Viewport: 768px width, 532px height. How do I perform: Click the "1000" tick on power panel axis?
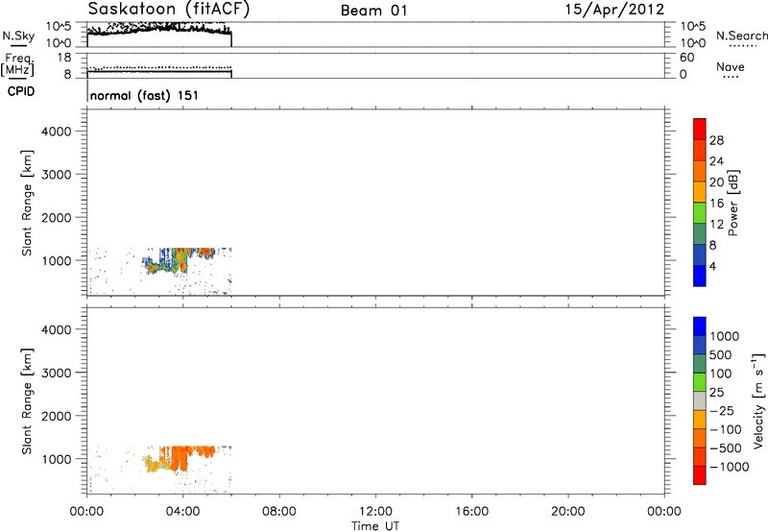[57, 260]
